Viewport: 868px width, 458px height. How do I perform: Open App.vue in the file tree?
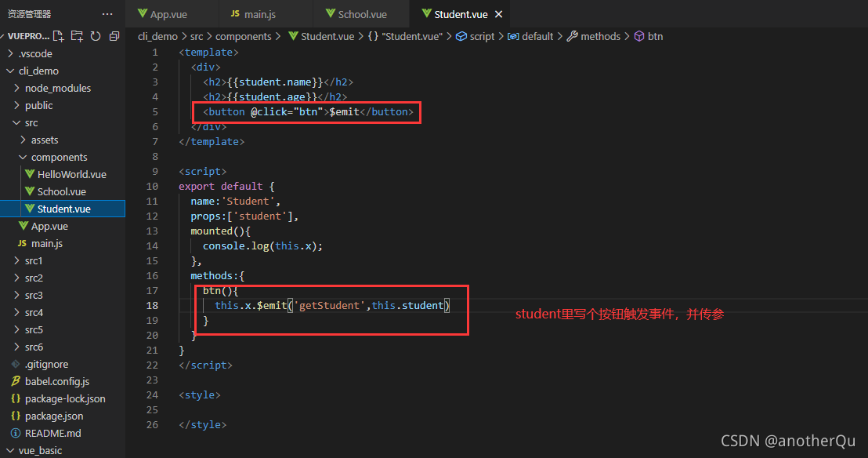[x=63, y=226]
